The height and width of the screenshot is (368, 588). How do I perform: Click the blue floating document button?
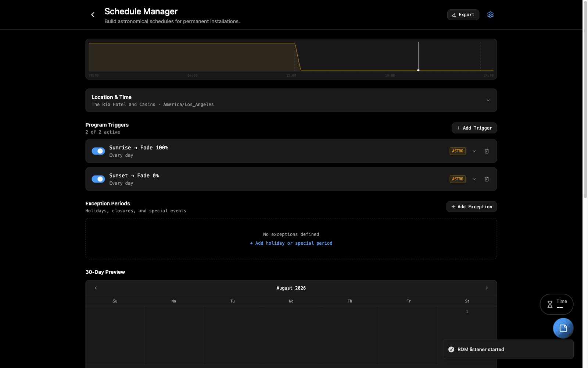563,328
